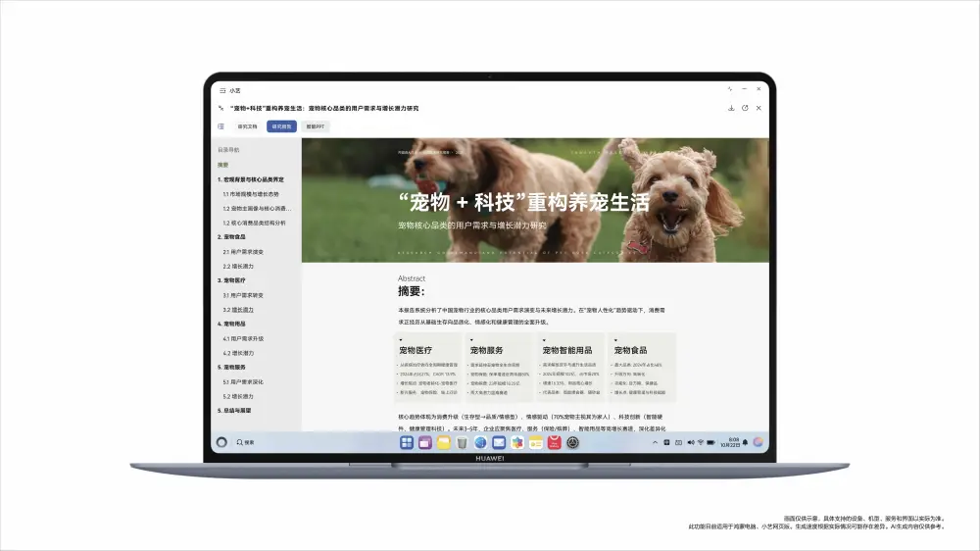
Task: Open the 小艺 hamburger menu icon
Action: click(222, 89)
